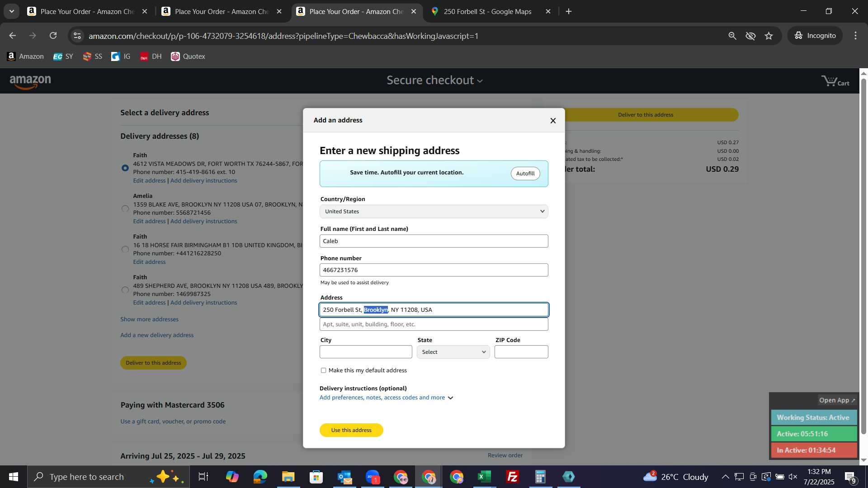Viewport: 868px width, 488px height.
Task: Open Microsoft Store from taskbar
Action: coord(316,477)
